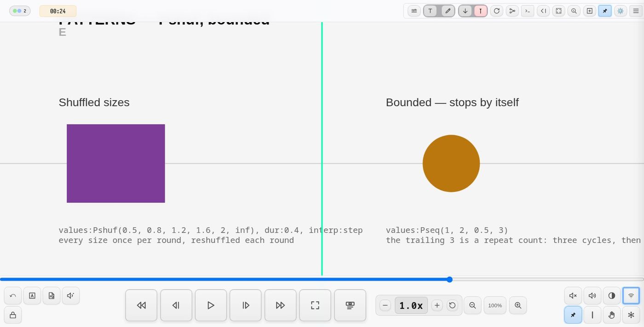Click the boxed letter A icon

(x=32, y=296)
